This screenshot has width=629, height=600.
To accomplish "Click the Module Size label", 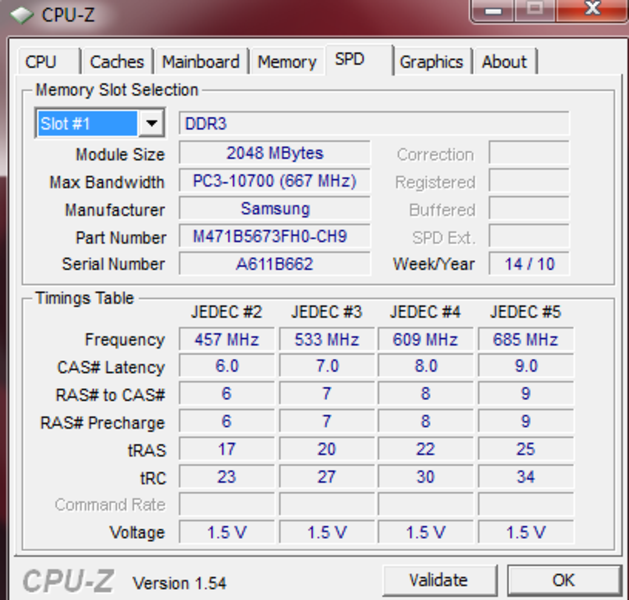I will coord(120,154).
